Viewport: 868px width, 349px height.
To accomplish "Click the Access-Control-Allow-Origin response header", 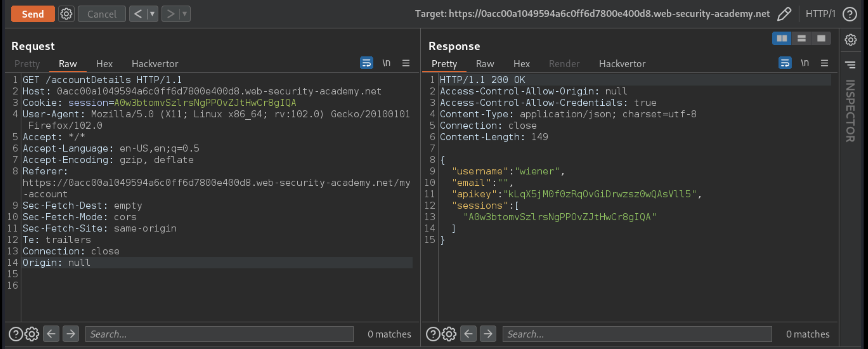I will (x=533, y=91).
